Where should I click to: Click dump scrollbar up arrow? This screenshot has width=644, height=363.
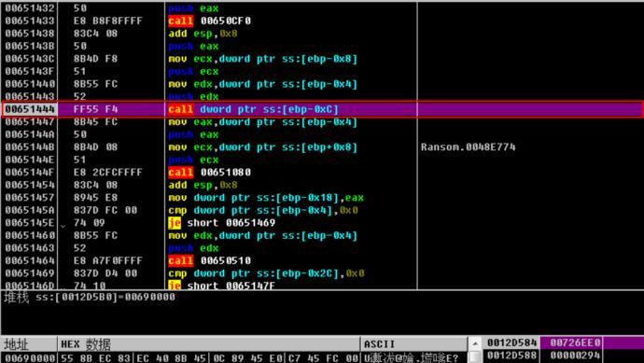click(474, 343)
